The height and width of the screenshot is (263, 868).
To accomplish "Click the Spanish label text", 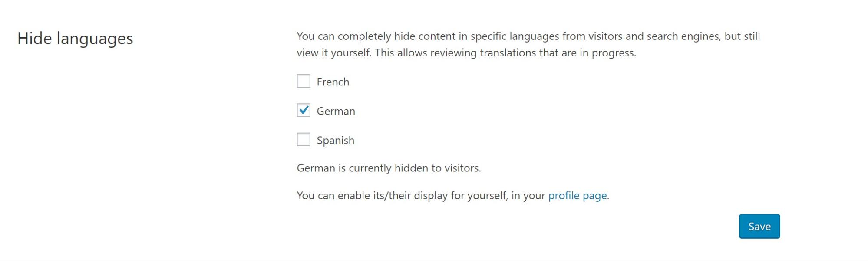I will coord(335,141).
